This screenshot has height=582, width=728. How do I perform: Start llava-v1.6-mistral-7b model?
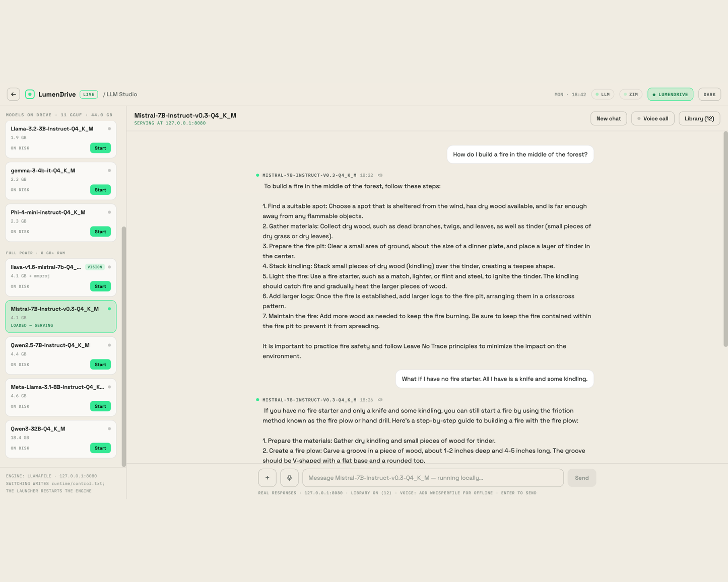100,286
